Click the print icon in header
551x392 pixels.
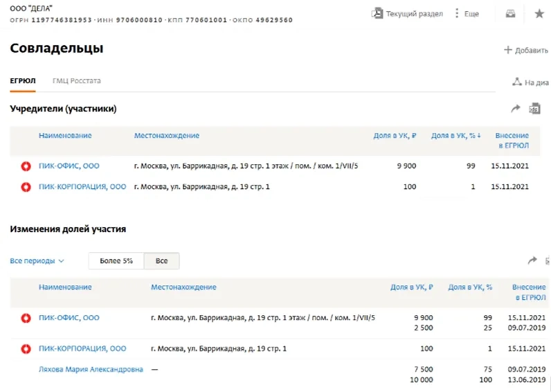511,13
